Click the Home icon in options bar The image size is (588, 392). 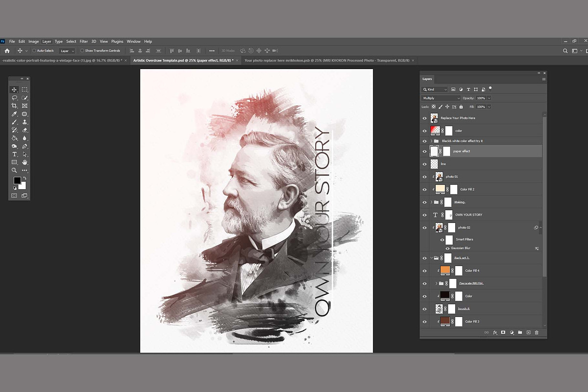[x=7, y=50]
